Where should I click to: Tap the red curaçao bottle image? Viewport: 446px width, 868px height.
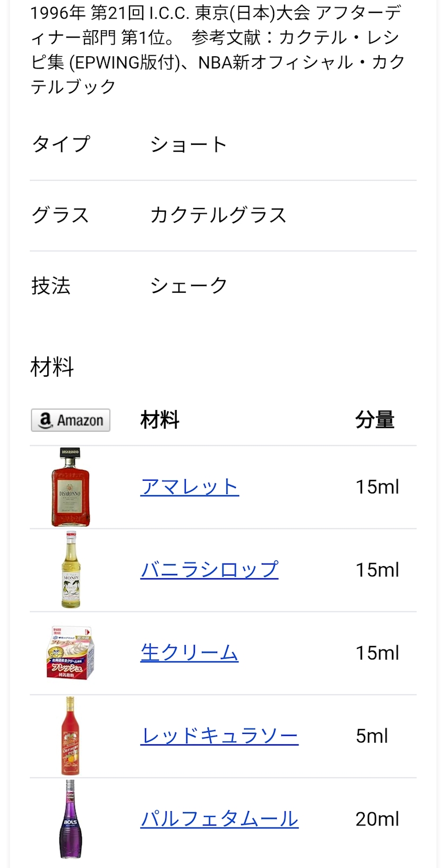coord(71,736)
